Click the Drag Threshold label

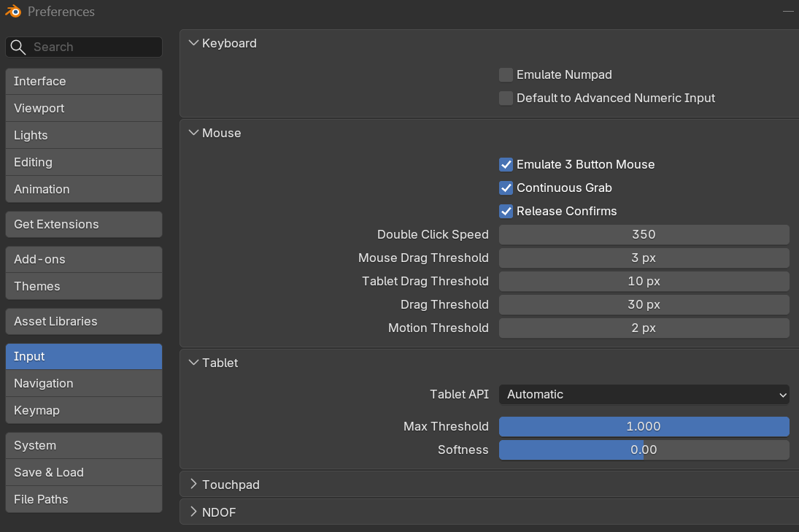(444, 305)
